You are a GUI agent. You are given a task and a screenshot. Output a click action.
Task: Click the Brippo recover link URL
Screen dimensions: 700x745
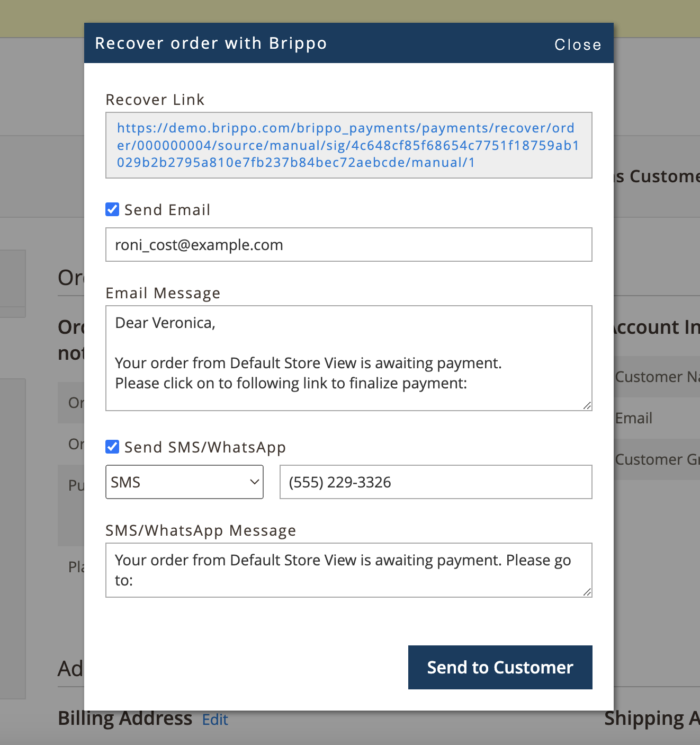coord(348,145)
